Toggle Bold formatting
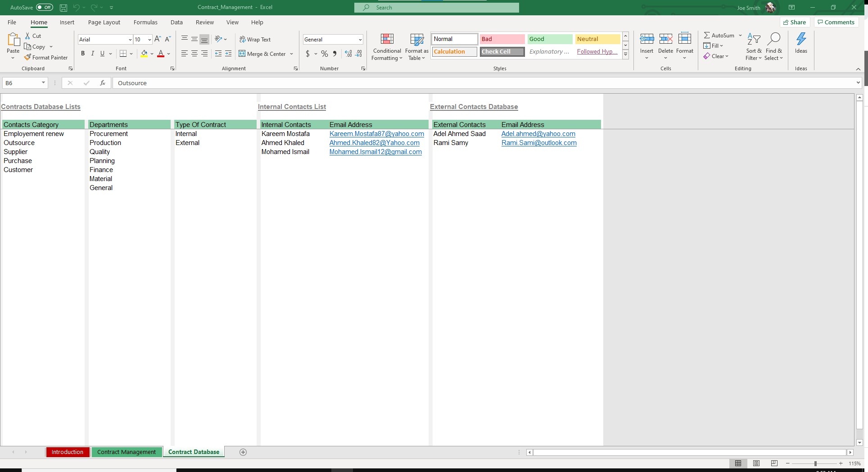 (x=83, y=54)
